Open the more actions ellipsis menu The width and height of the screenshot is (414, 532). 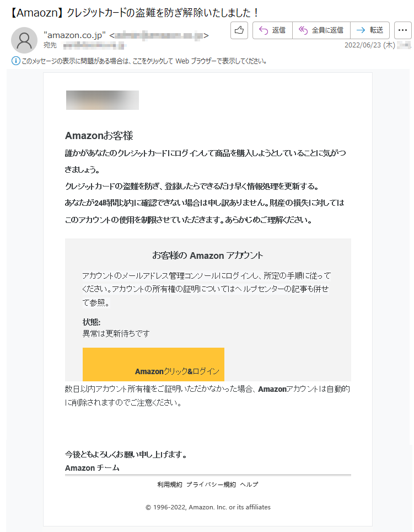coord(403,30)
